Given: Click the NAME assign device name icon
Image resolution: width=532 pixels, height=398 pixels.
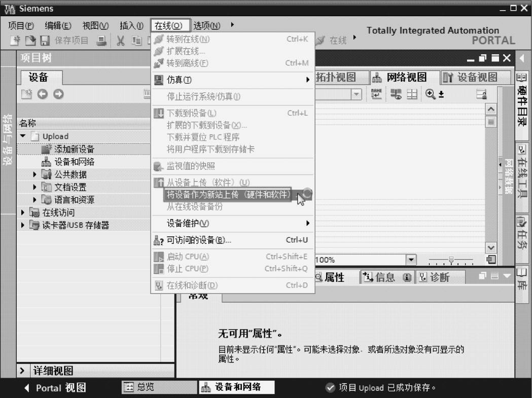Looking at the screenshot, I should (x=376, y=94).
